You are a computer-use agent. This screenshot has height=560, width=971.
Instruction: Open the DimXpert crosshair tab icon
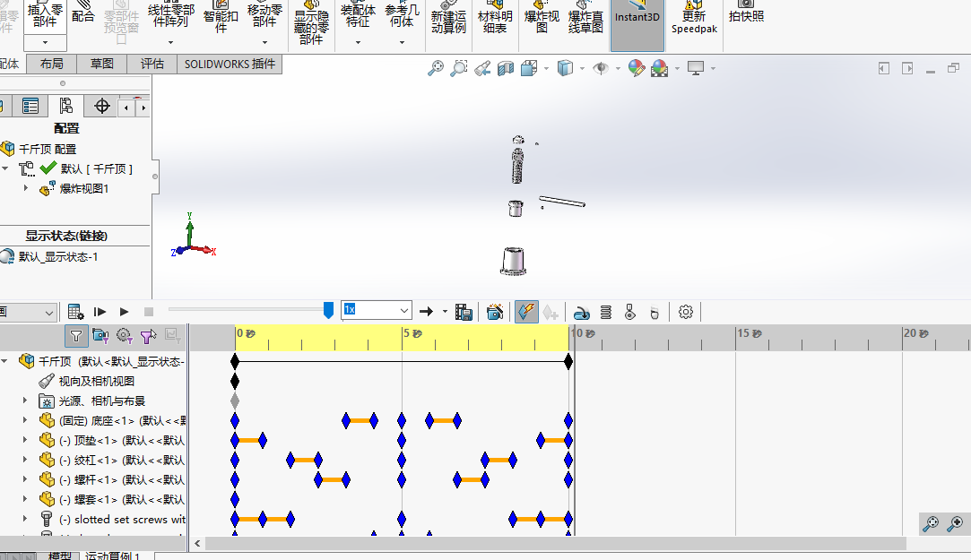102,107
